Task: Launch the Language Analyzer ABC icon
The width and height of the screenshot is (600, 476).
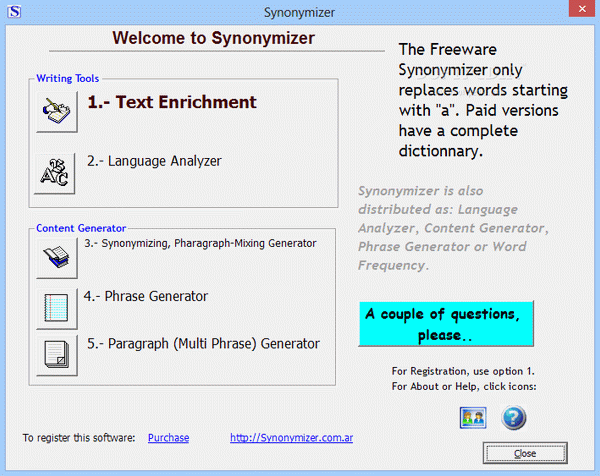Action: (x=54, y=173)
